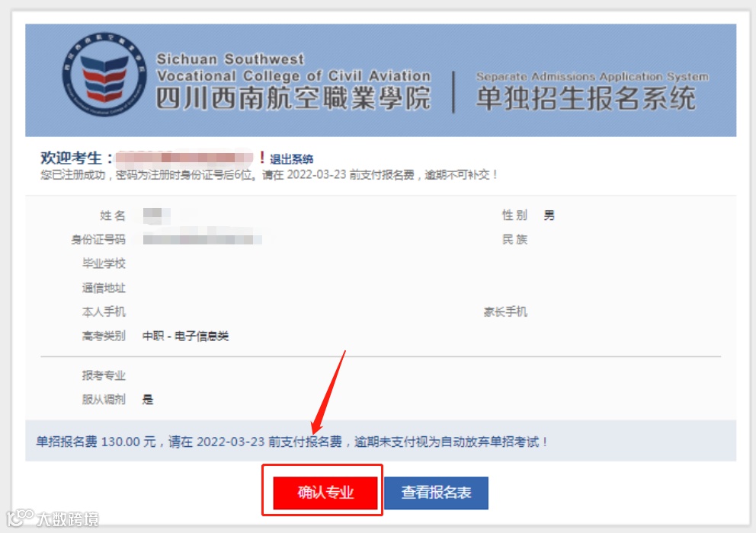This screenshot has height=533, width=756.
Task: Click the 性别 value 男
Action: [549, 215]
